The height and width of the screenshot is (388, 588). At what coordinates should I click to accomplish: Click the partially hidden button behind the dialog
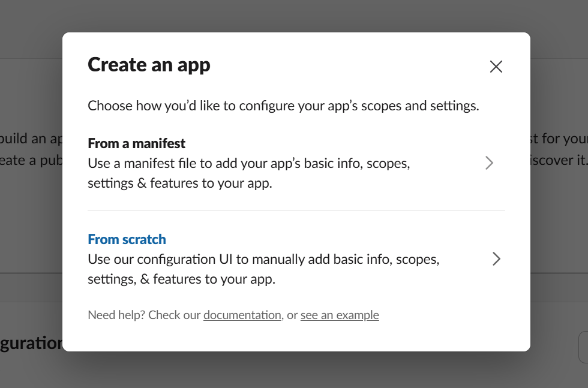point(583,347)
